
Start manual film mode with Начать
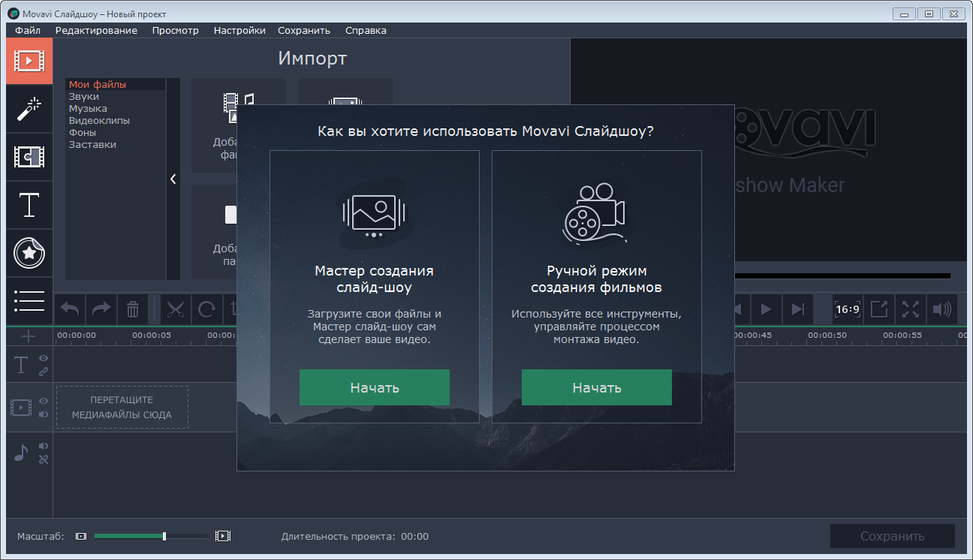(596, 387)
